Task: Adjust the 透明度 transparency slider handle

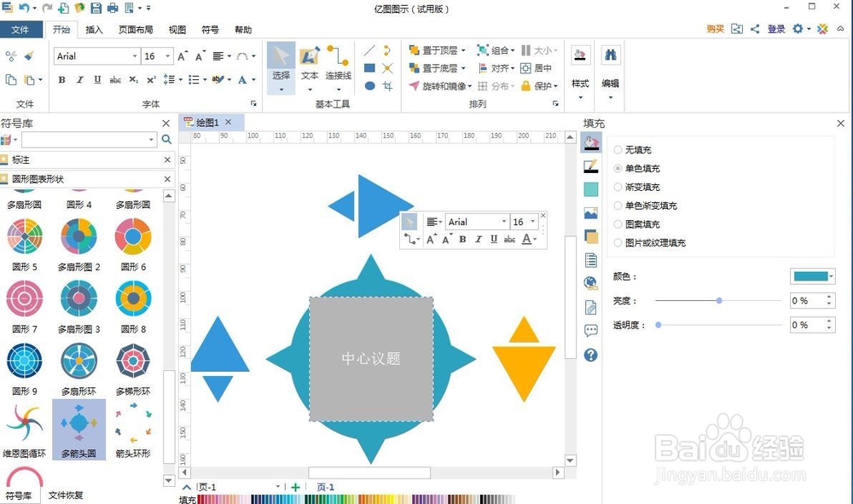Action: pos(659,325)
